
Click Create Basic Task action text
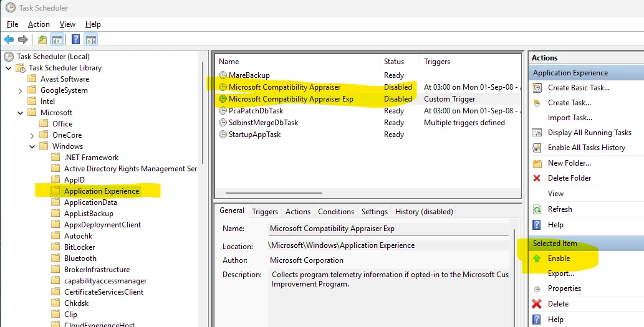pyautogui.click(x=579, y=88)
